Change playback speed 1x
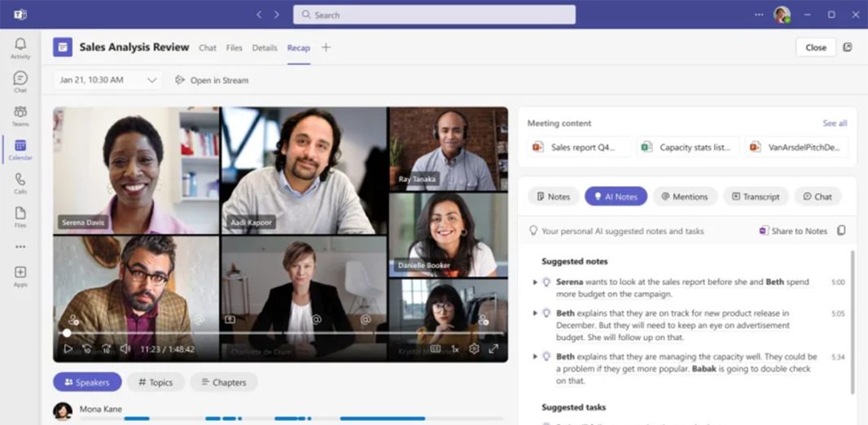Screen dimensions: 868x425 pos(455,349)
